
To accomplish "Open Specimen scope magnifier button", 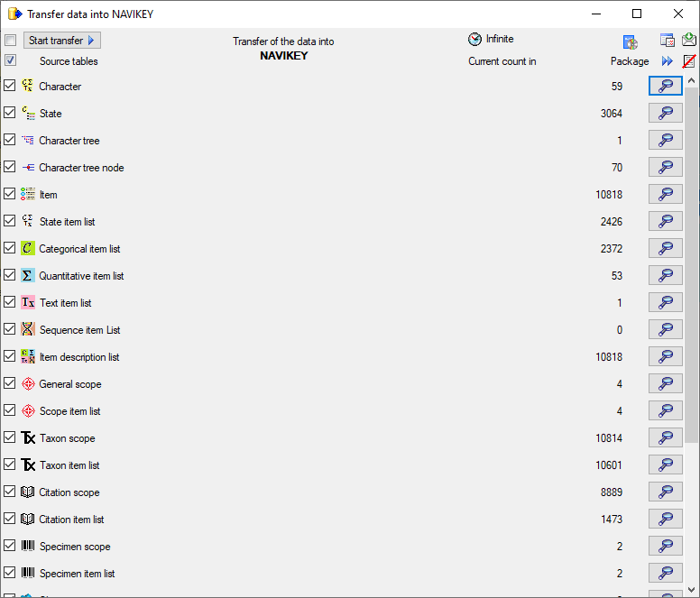I will (x=665, y=547).
